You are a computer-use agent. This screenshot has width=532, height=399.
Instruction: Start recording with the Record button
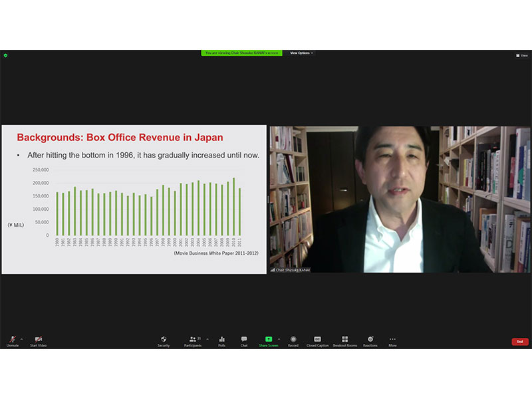click(x=293, y=340)
